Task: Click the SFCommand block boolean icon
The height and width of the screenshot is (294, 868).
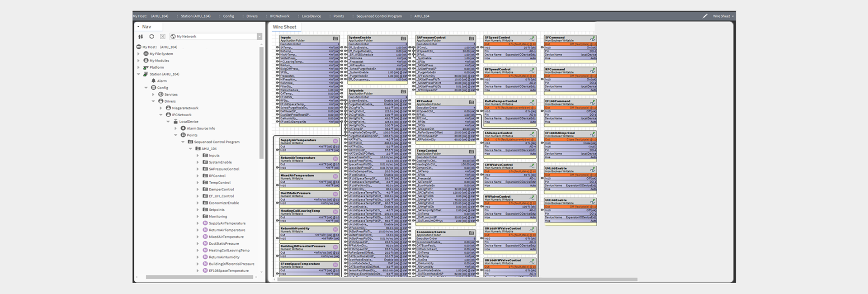Action: click(x=592, y=39)
